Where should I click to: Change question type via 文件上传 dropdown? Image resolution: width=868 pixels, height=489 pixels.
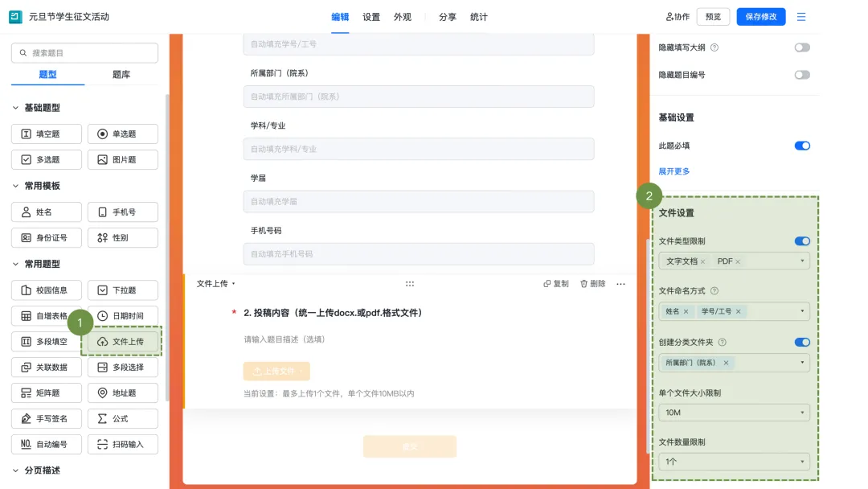coord(216,284)
